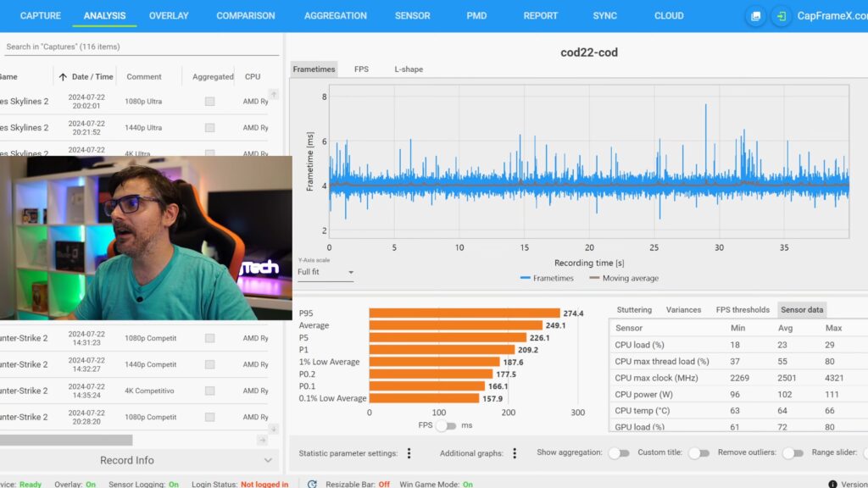This screenshot has height=488, width=868.
Task: Tick Aggregated checkbox for 4K Competitivo row
Action: [x=210, y=391]
